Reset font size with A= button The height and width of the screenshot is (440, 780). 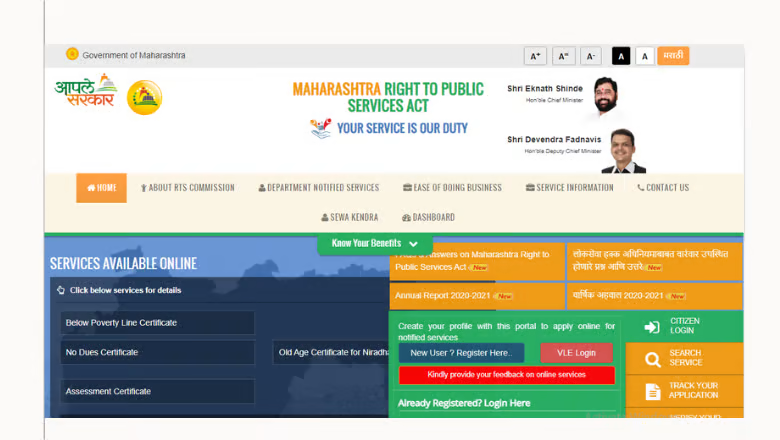tap(563, 56)
